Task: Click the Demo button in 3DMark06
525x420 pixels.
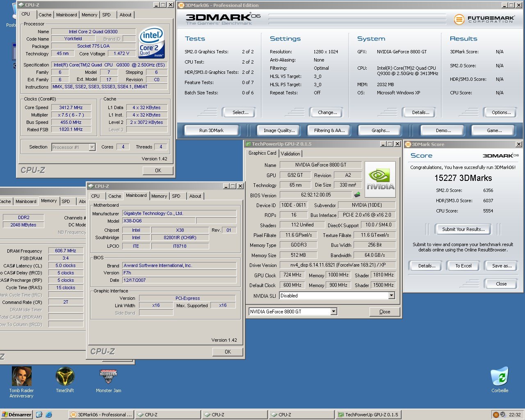Action: 443,130
